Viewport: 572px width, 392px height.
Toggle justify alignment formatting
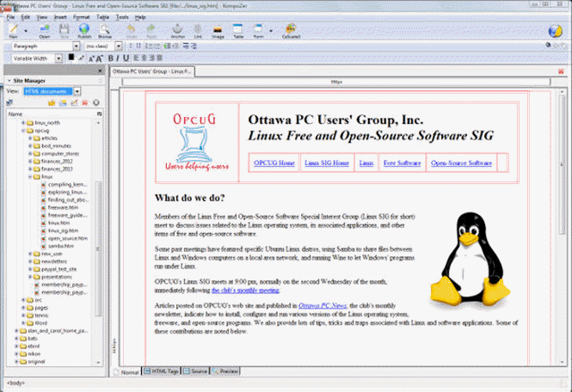160,58
